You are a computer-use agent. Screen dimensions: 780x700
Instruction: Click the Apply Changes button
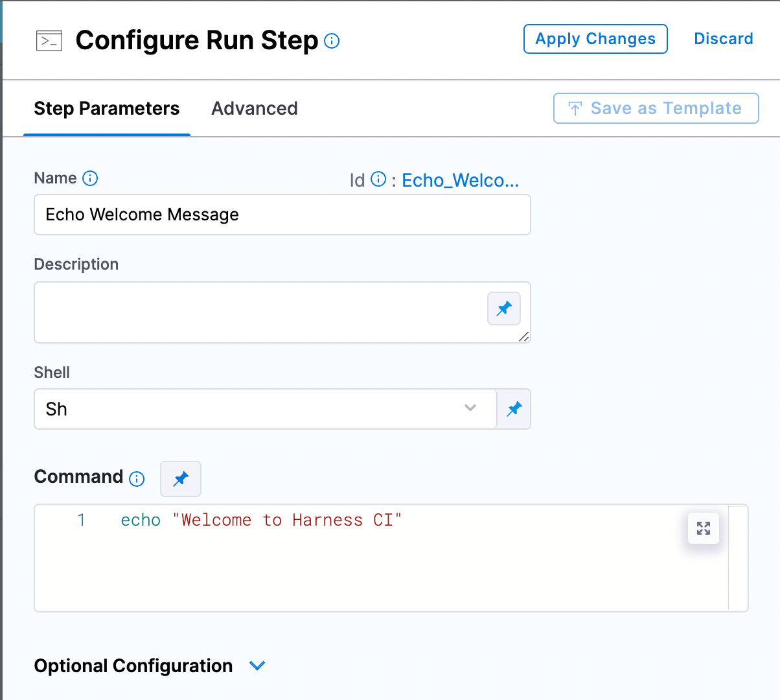(x=595, y=38)
